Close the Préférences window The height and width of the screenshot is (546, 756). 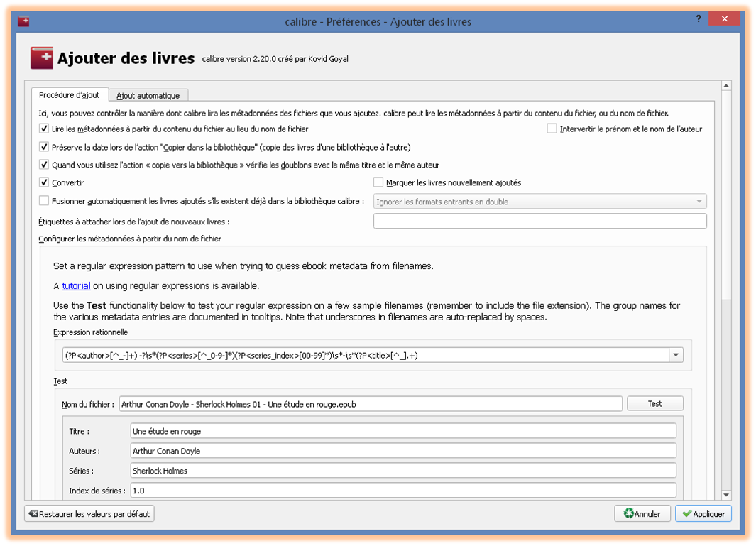[x=724, y=18]
